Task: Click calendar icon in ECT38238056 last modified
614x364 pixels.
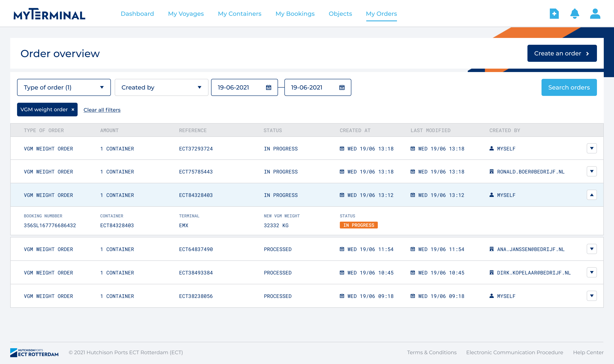Action: pyautogui.click(x=413, y=296)
